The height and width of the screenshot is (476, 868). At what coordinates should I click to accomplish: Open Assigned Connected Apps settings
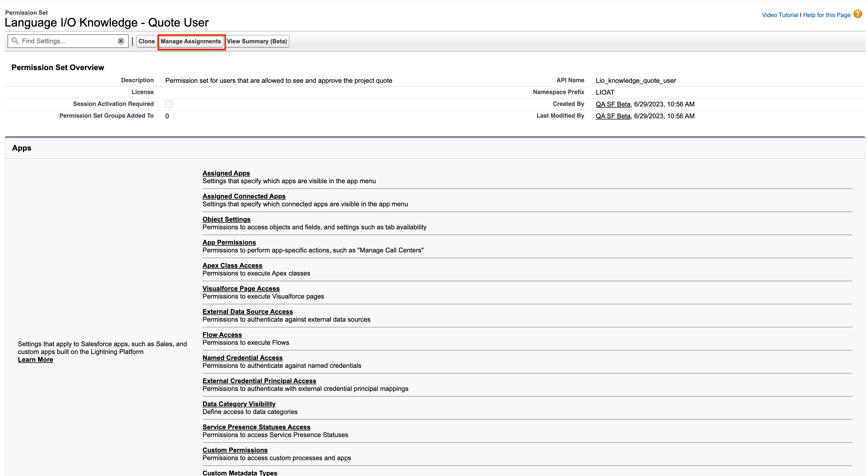point(244,196)
